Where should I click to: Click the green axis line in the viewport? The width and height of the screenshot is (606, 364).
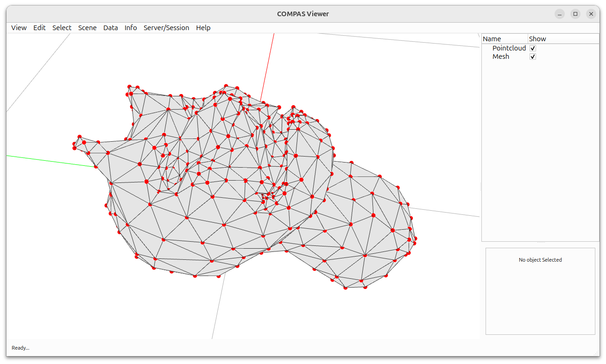(46, 159)
